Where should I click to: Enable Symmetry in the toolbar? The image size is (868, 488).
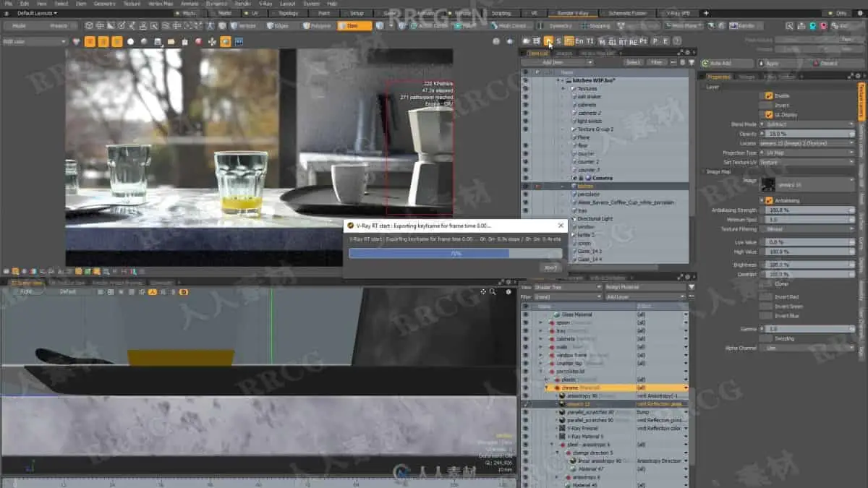tap(557, 26)
